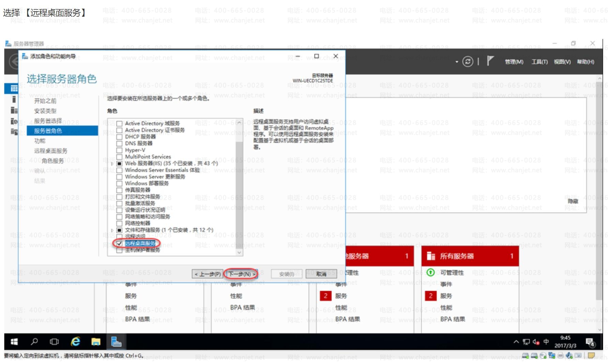Cancel the wizard with 取消
This screenshot has height=364, width=608.
click(x=321, y=274)
